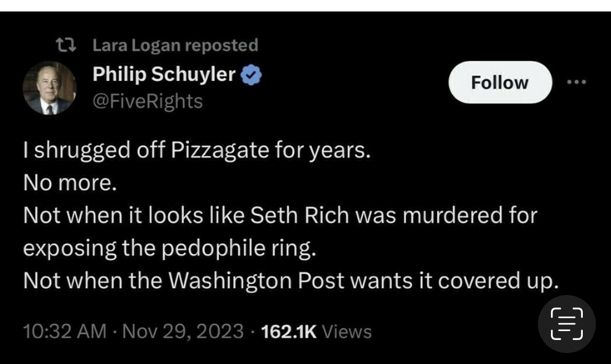Click the line mentioning Seth Rich

280,216
